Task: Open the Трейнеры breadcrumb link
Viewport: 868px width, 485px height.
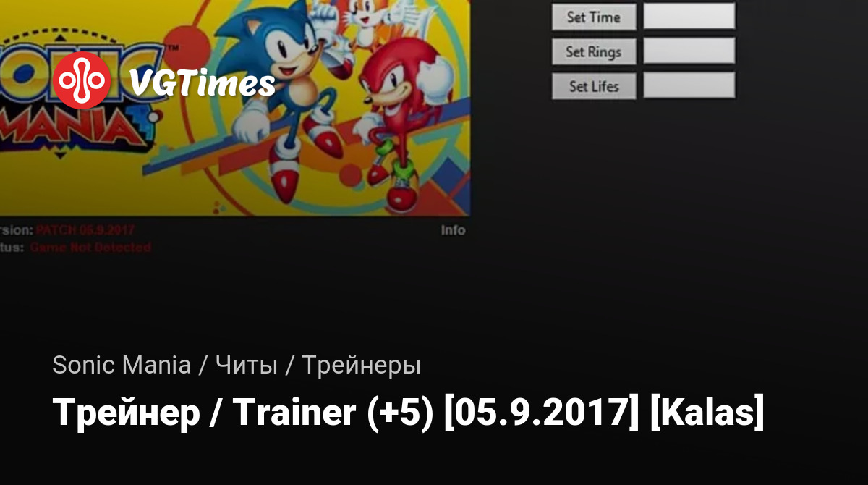Action: (361, 366)
